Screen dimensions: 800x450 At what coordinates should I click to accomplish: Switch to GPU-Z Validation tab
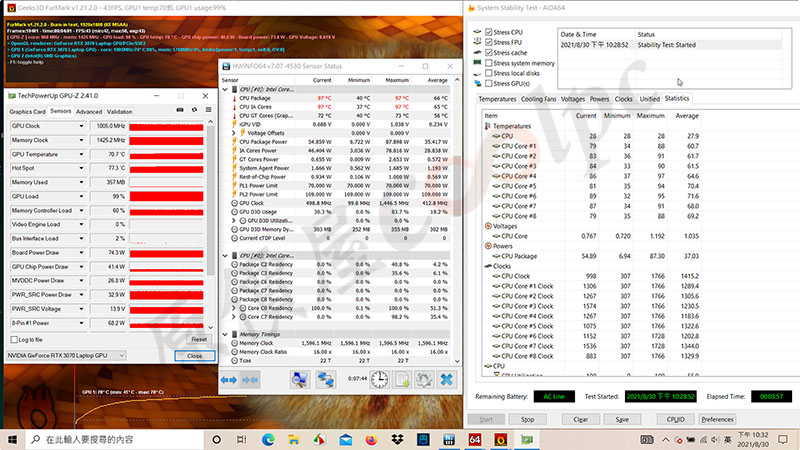point(119,111)
